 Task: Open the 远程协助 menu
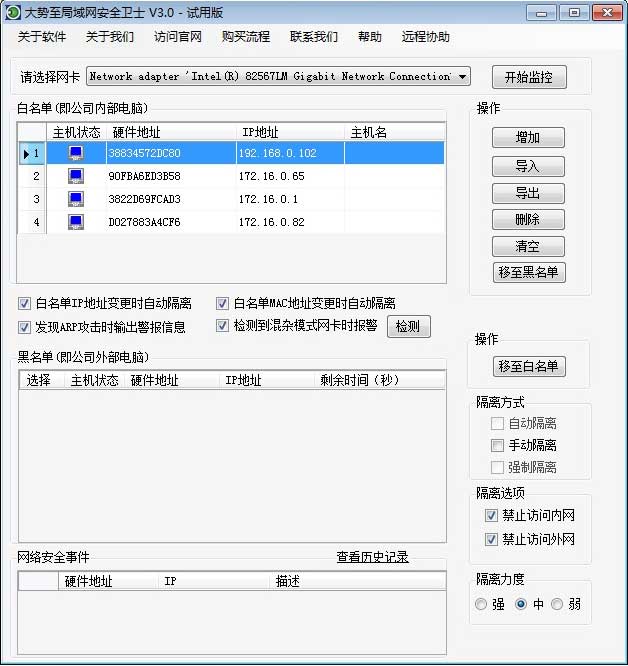point(426,37)
